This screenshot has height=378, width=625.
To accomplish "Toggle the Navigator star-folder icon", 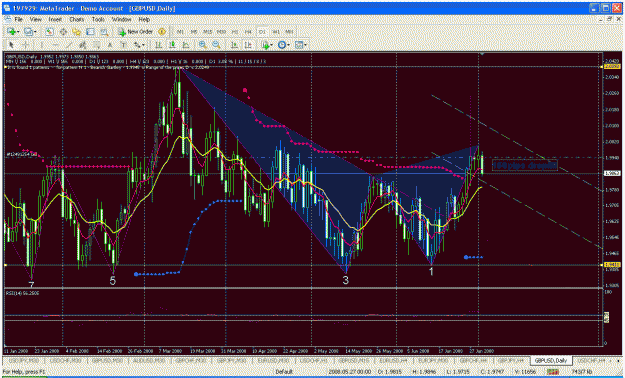I will (x=76, y=32).
